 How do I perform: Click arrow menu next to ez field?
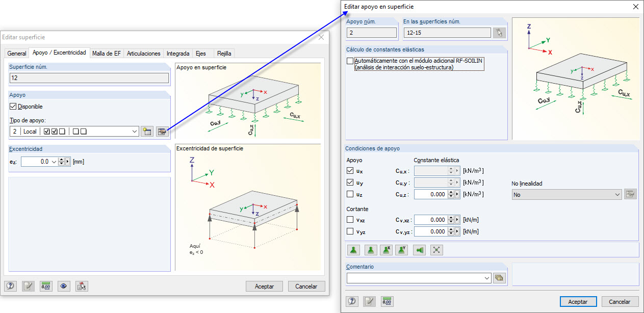pyautogui.click(x=68, y=162)
